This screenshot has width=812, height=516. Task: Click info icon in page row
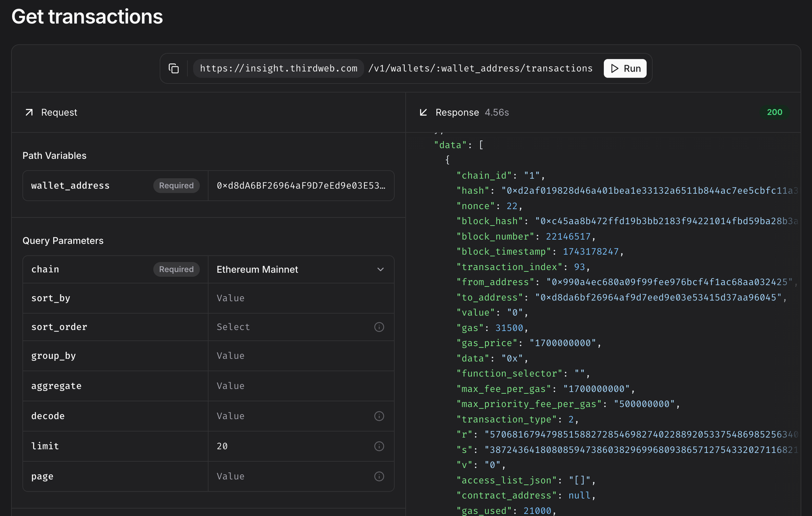[x=379, y=476]
